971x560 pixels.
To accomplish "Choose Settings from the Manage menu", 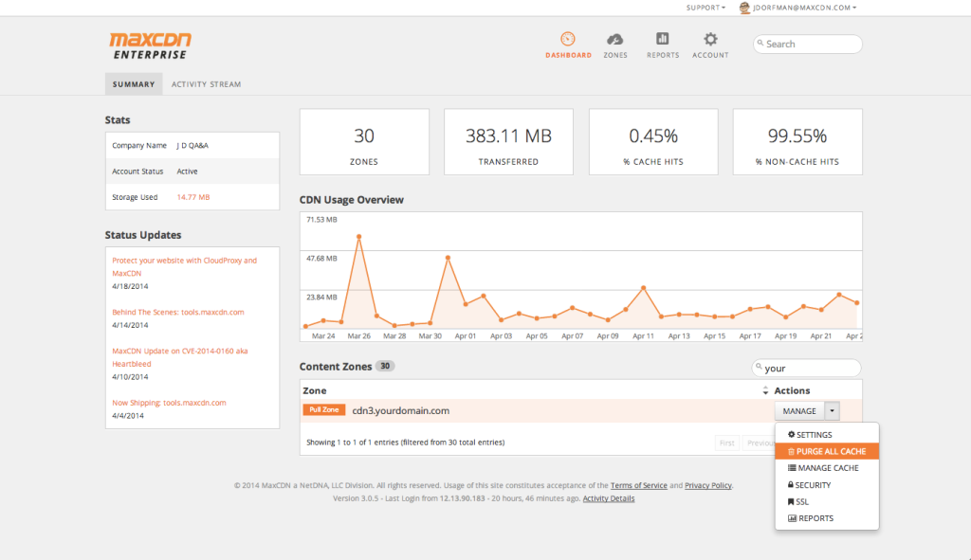I will [x=827, y=434].
